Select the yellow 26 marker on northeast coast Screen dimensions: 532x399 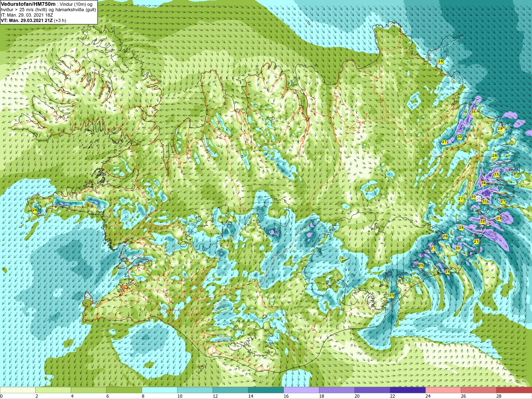[441, 61]
